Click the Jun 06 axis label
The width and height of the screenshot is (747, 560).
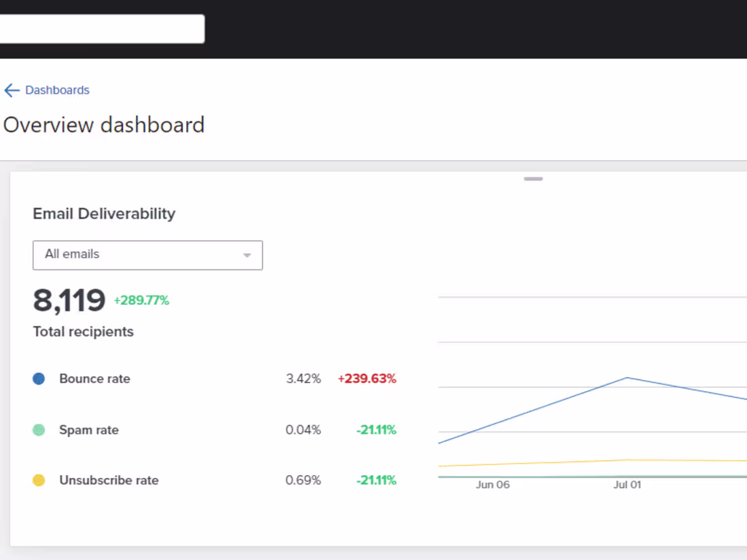(x=492, y=485)
